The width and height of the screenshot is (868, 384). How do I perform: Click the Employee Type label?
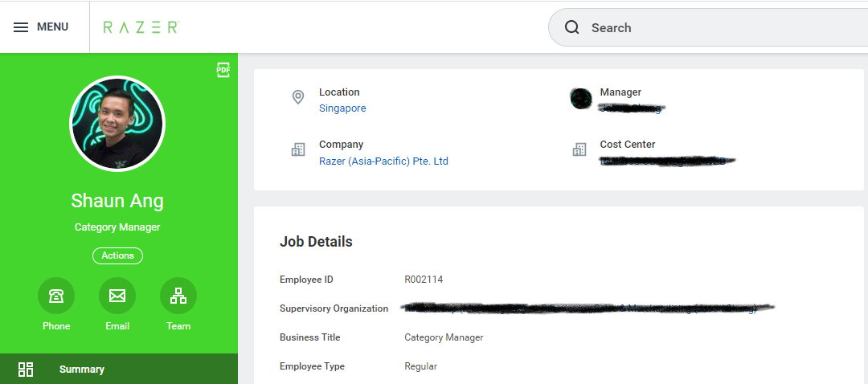[x=312, y=366]
